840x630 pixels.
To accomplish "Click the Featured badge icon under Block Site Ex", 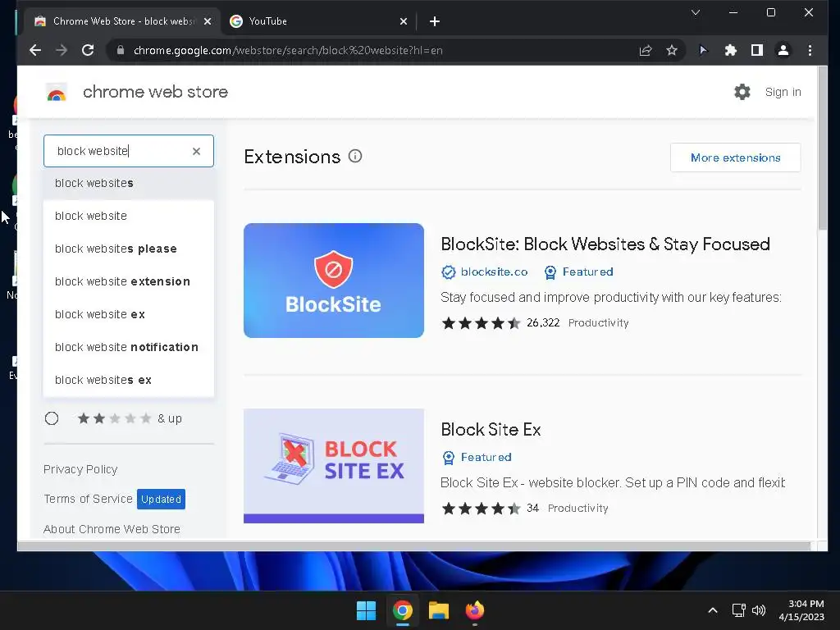I will 449,458.
